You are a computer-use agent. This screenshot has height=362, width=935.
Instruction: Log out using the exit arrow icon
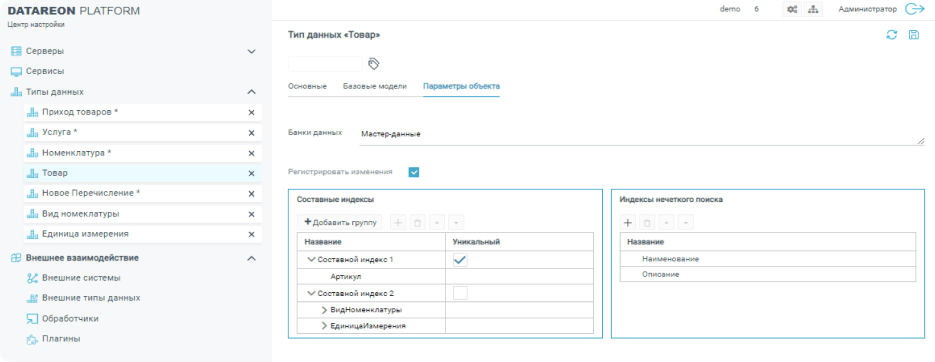(914, 9)
